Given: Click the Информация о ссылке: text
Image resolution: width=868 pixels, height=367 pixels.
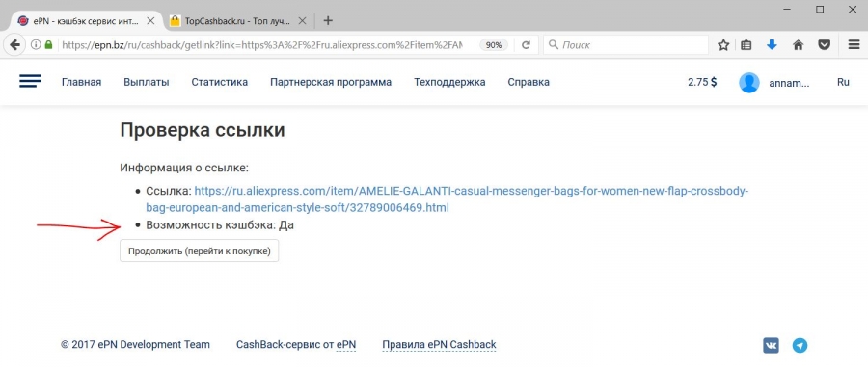Looking at the screenshot, I should pos(184,168).
